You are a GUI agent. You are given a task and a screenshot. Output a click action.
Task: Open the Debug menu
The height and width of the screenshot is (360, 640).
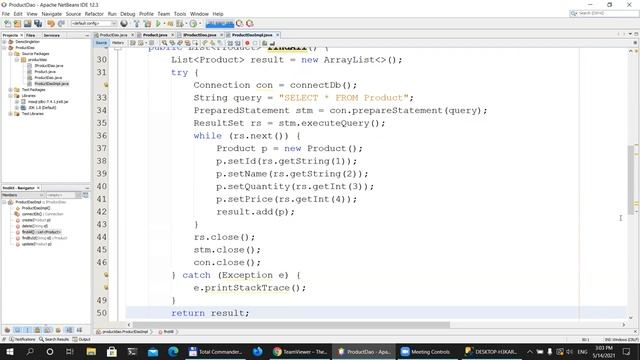127,14
